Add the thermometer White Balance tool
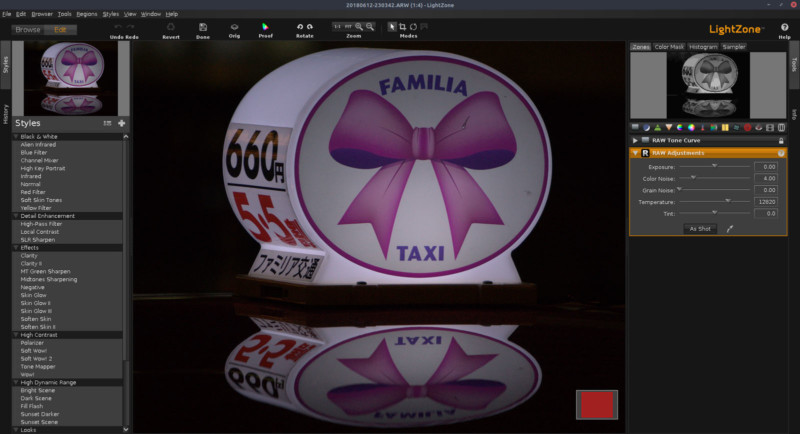This screenshot has height=434, width=800. click(x=703, y=127)
